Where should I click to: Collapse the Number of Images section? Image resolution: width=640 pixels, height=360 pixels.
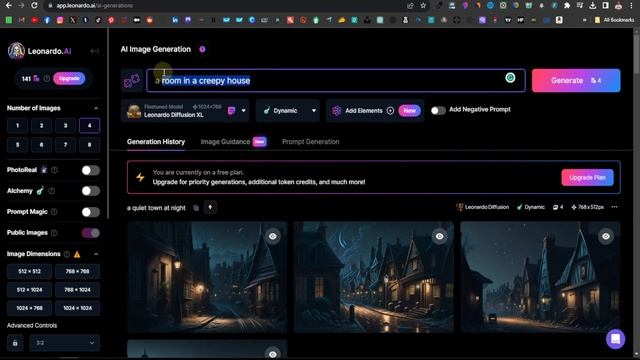(96, 108)
